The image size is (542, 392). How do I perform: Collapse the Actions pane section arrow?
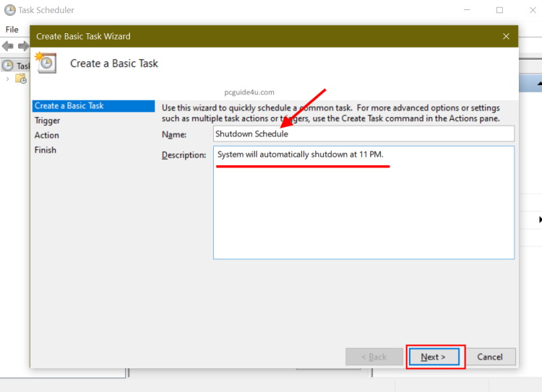(539, 84)
